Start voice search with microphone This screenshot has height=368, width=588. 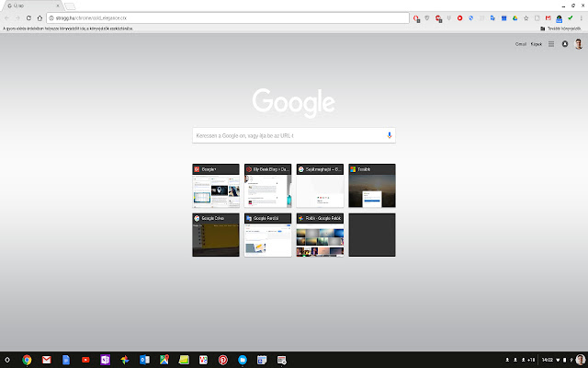coord(390,135)
